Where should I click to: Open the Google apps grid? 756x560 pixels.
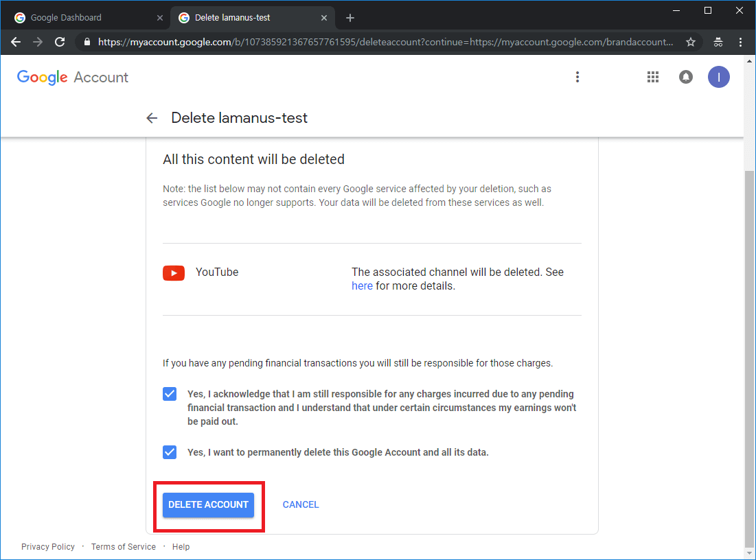point(653,77)
